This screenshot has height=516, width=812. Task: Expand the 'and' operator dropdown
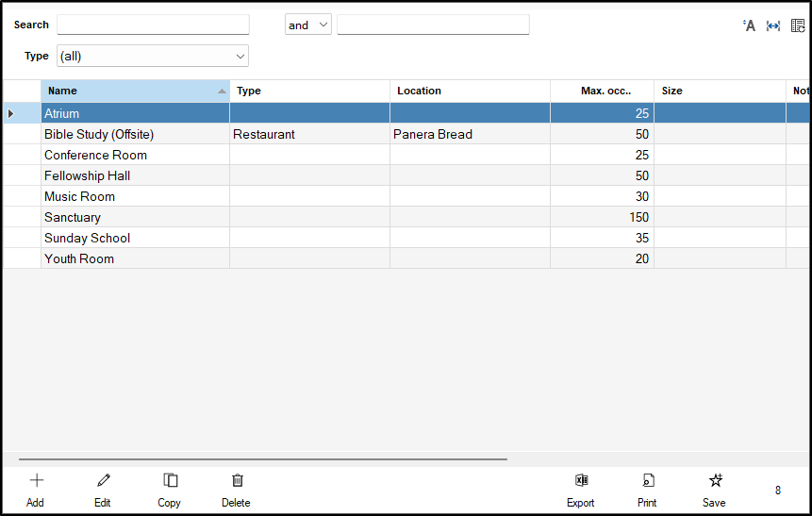coord(307,25)
